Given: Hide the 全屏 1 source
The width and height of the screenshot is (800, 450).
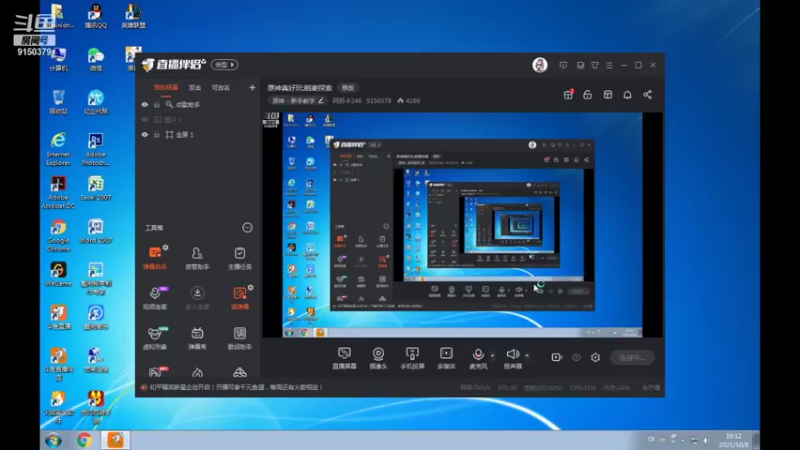Looking at the screenshot, I should click(x=145, y=135).
